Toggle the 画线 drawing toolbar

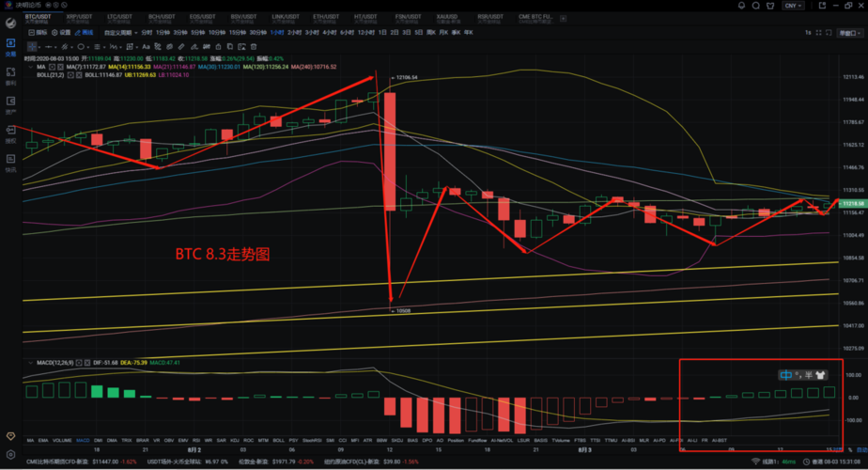(88, 32)
